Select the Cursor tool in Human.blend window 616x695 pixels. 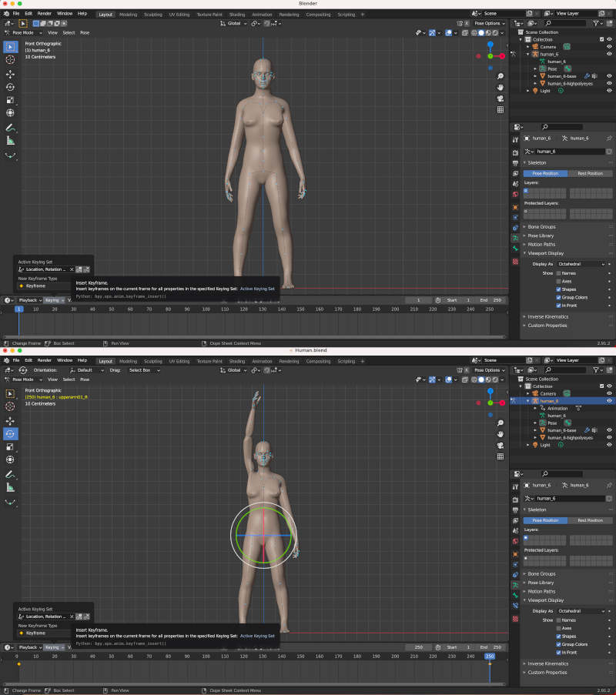(x=10, y=406)
